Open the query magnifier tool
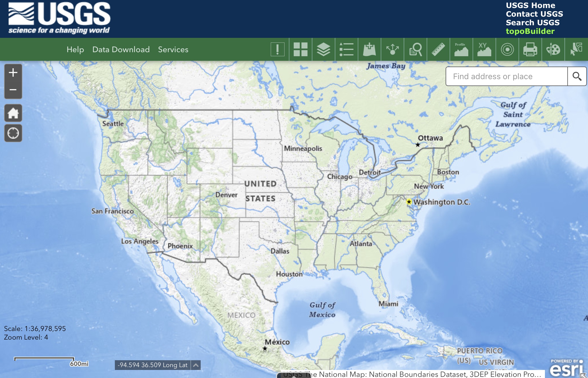The height and width of the screenshot is (378, 588). (415, 49)
